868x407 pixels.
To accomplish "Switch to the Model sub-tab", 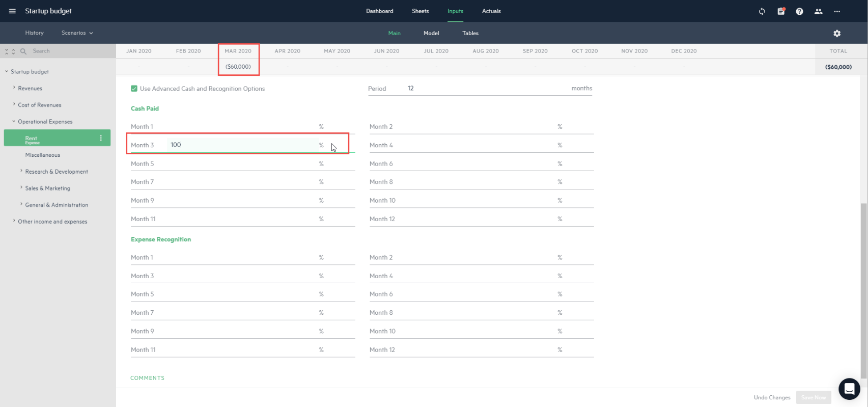I will click(431, 33).
